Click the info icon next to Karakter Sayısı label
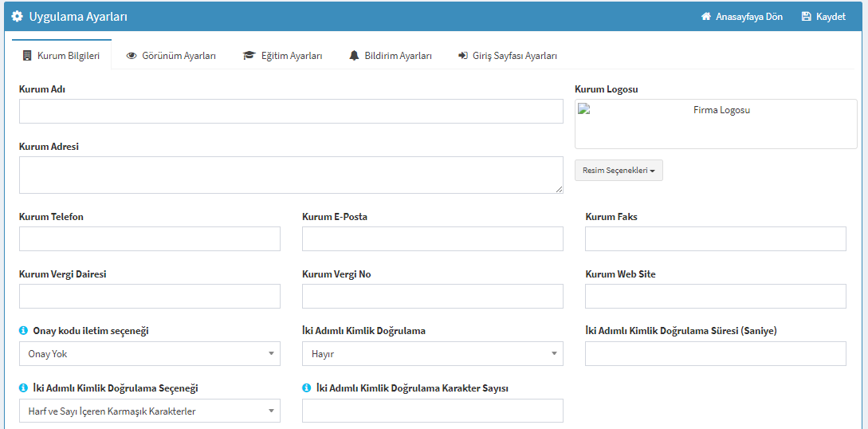The image size is (868, 429). (x=306, y=388)
